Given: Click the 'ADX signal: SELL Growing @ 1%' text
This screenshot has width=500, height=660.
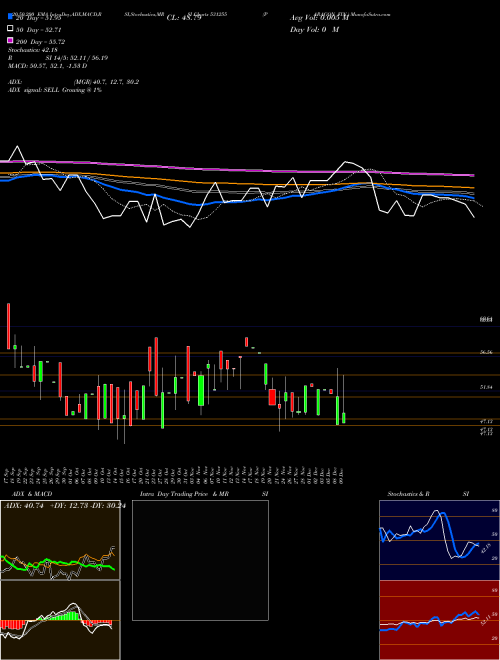Looking at the screenshot, I should [x=55, y=90].
